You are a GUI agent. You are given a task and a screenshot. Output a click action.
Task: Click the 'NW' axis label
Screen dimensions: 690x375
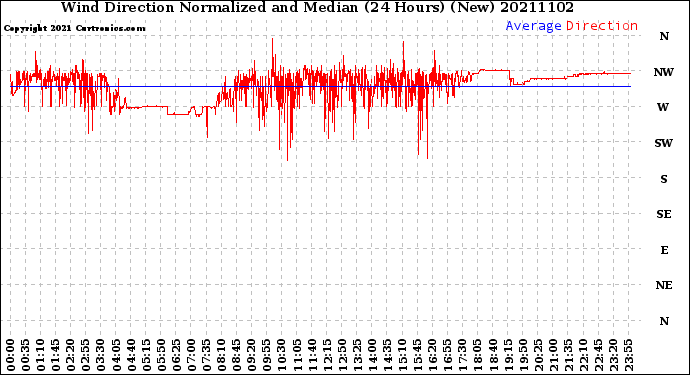(x=664, y=72)
